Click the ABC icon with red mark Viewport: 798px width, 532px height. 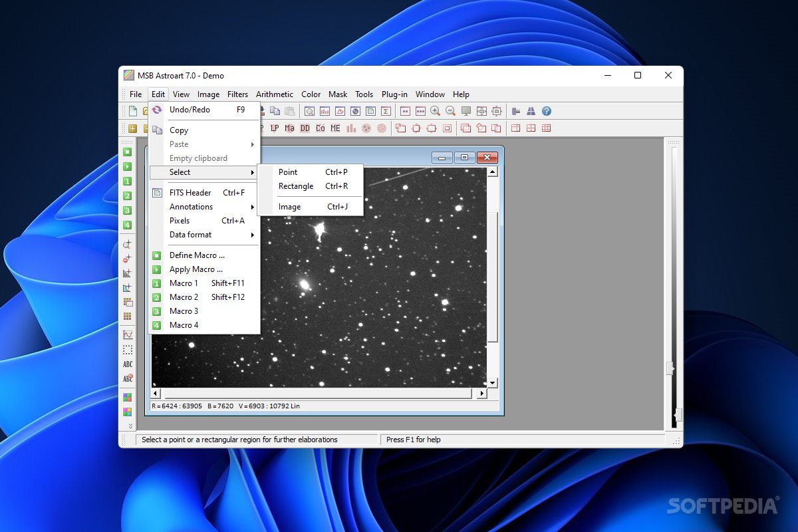click(127, 379)
